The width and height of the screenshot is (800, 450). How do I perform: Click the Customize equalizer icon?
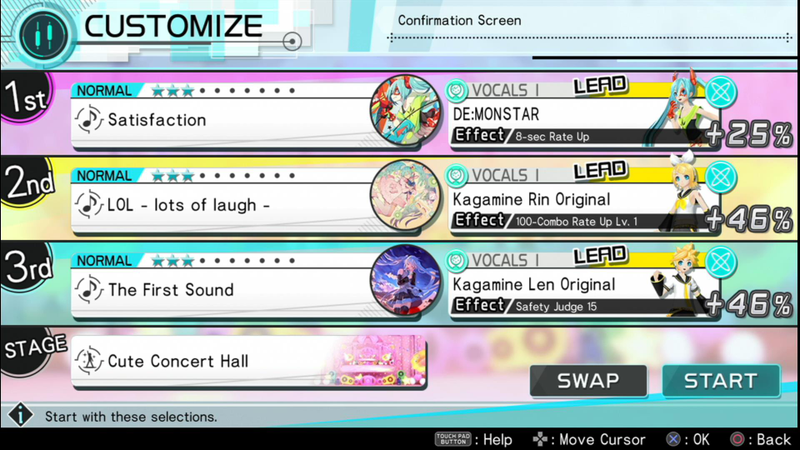click(44, 36)
